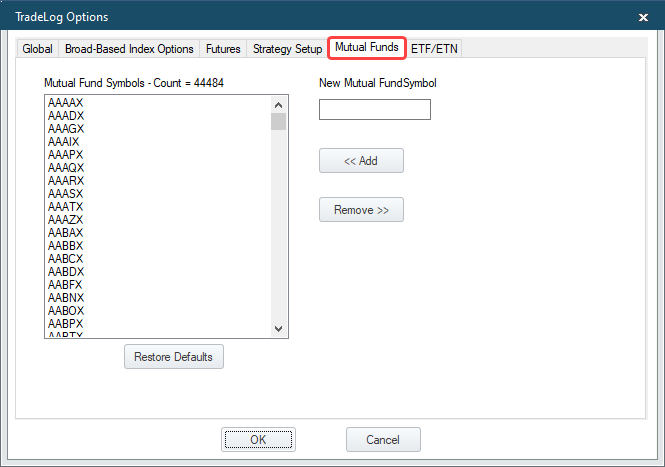The height and width of the screenshot is (467, 665).
Task: Open the Broad-Based Index Options tab
Action: 129,49
